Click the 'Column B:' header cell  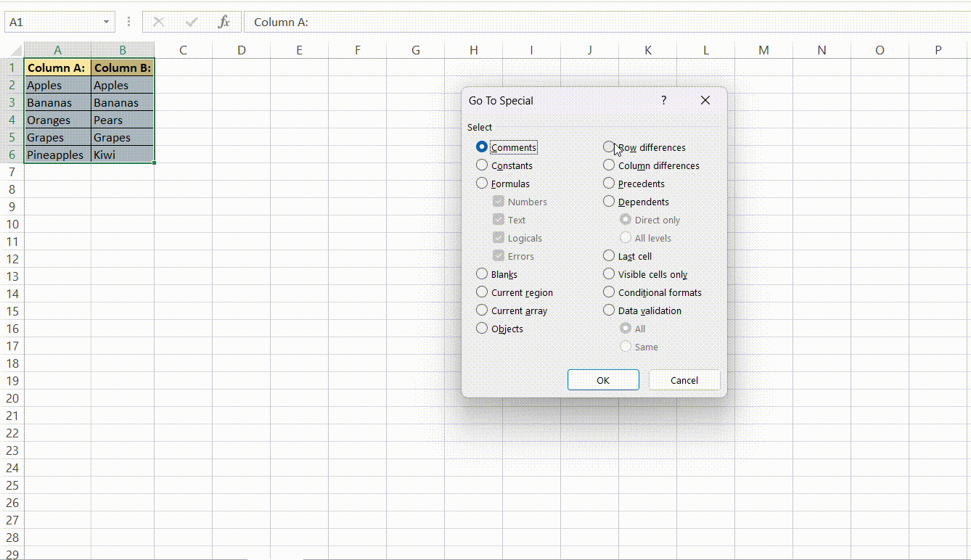coord(123,67)
